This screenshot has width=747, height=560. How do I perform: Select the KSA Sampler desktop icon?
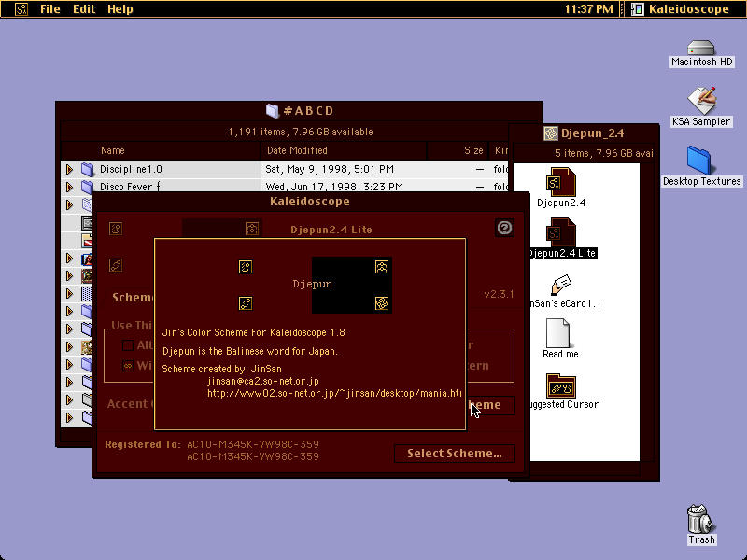pyautogui.click(x=701, y=100)
